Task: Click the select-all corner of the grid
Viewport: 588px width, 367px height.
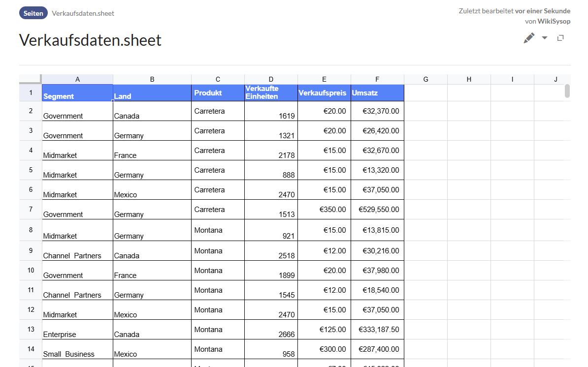Action: pos(31,79)
